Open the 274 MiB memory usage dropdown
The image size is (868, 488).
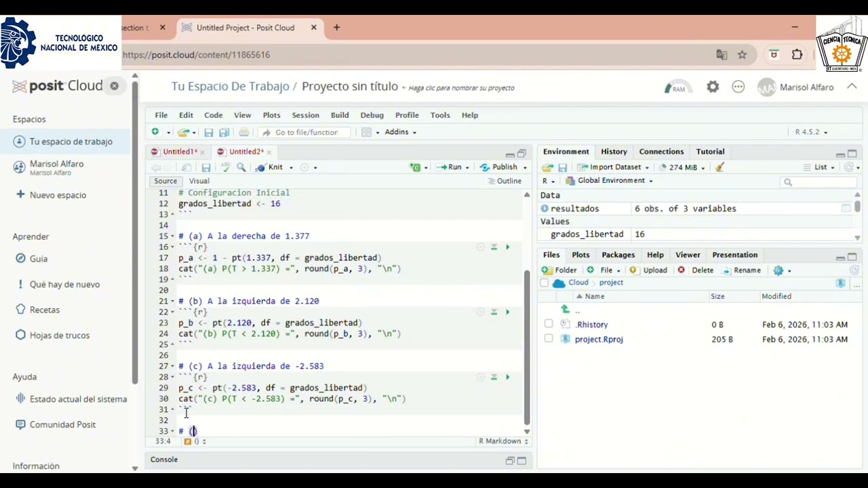click(x=682, y=167)
